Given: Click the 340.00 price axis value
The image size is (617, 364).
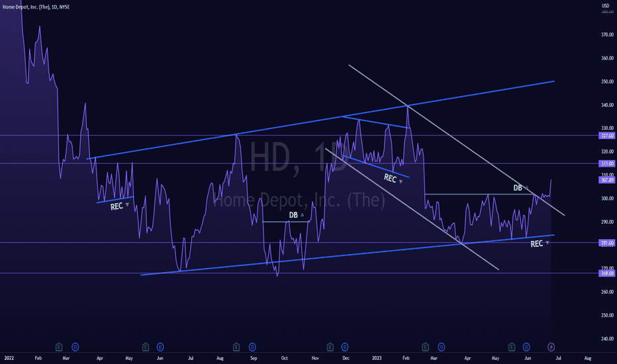Looking at the screenshot, I should tap(607, 105).
